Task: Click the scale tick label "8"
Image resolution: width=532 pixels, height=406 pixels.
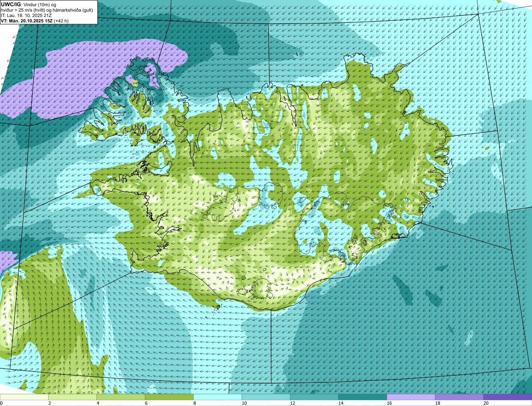Action: coord(195,403)
